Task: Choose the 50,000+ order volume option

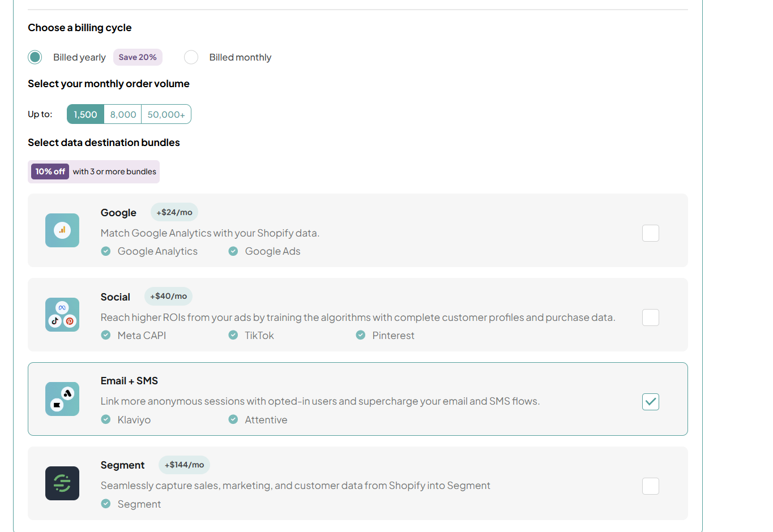Action: coord(166,114)
